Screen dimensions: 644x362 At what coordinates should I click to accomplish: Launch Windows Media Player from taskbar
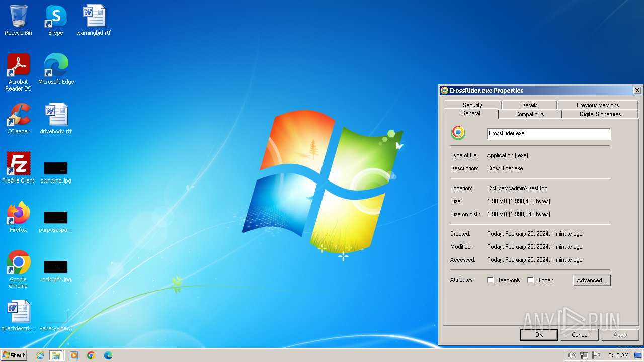click(74, 355)
